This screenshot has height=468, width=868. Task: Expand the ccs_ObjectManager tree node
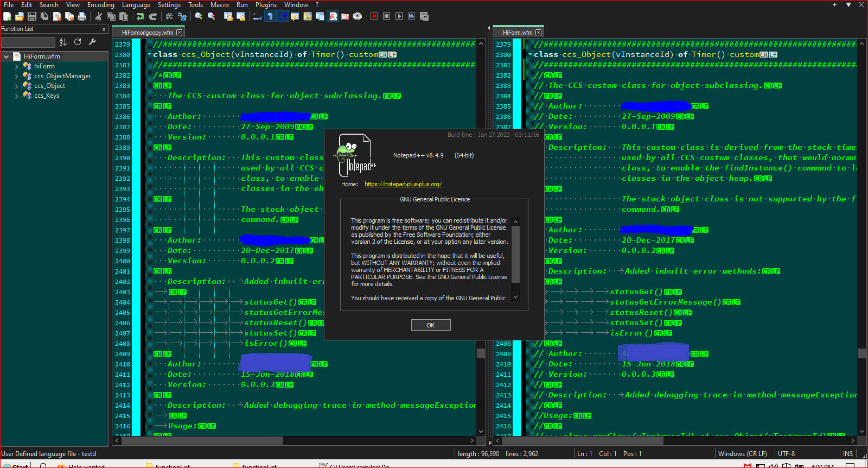(x=16, y=76)
